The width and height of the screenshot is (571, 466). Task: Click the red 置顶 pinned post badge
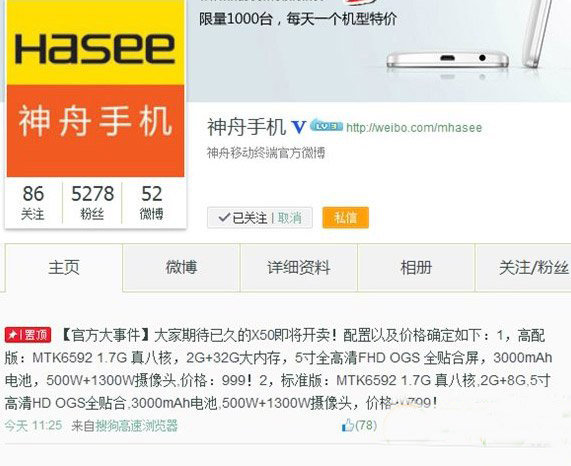click(x=28, y=335)
